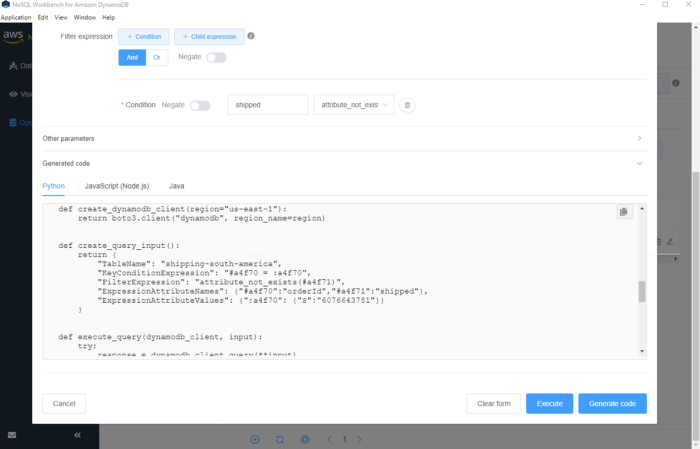Click the Execute button
This screenshot has height=449, width=700.
(x=550, y=404)
